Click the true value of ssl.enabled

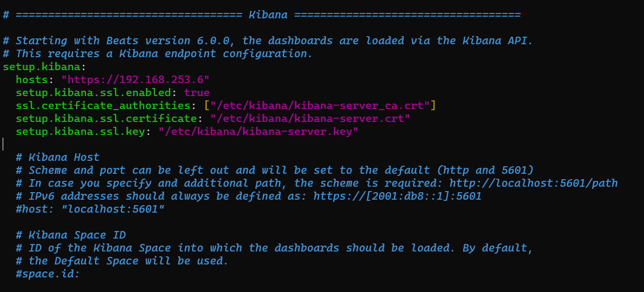tap(196, 92)
